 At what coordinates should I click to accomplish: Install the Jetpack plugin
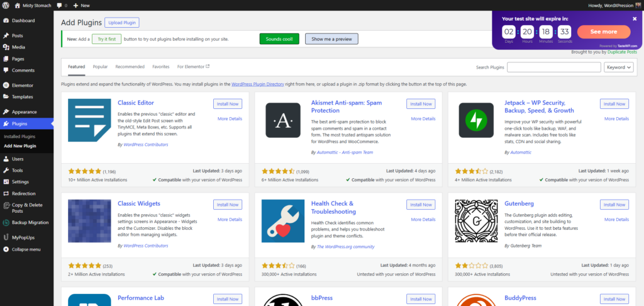(x=614, y=104)
